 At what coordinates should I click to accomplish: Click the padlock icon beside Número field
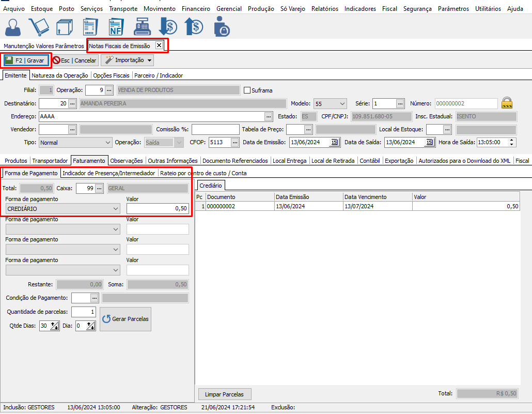(507, 103)
